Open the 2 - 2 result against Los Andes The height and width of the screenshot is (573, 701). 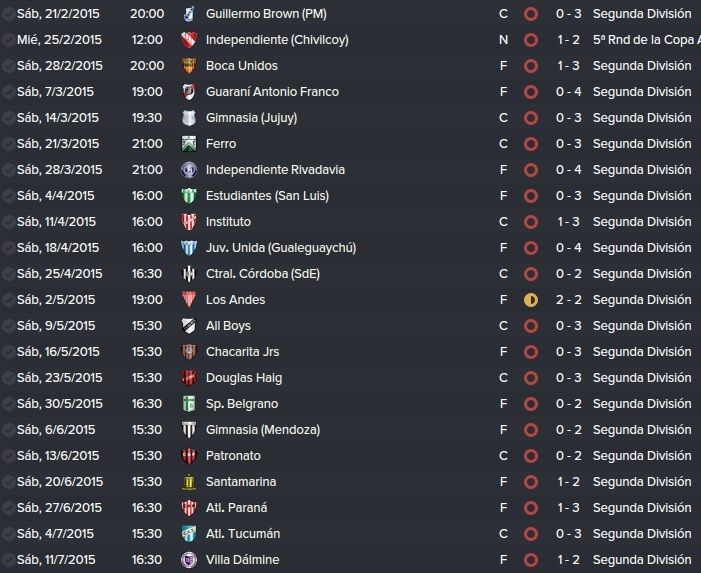coord(569,300)
